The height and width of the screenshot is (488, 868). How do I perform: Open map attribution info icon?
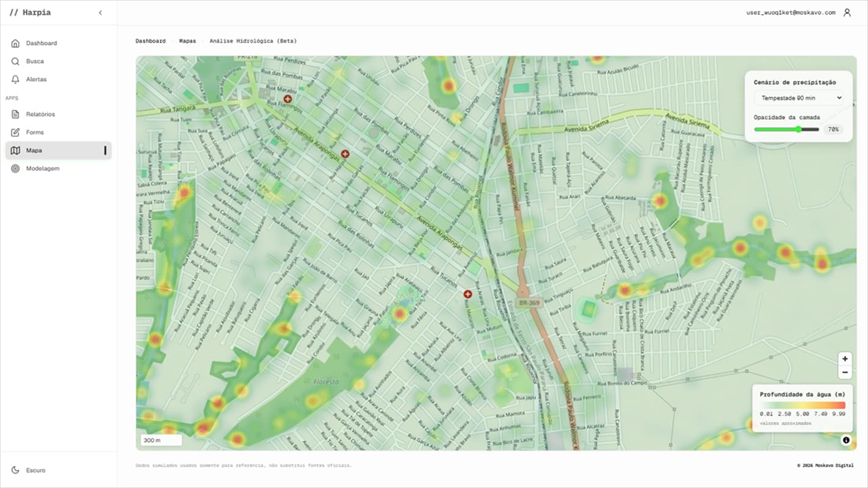pyautogui.click(x=846, y=440)
